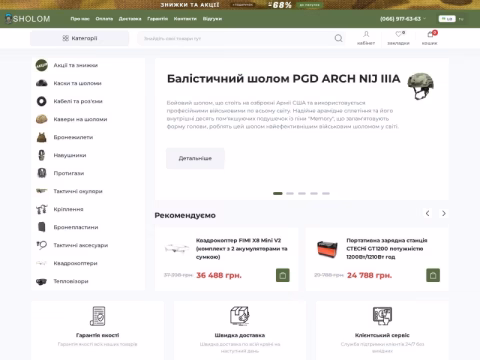Select the Кріплення mounts icon

[42, 209]
